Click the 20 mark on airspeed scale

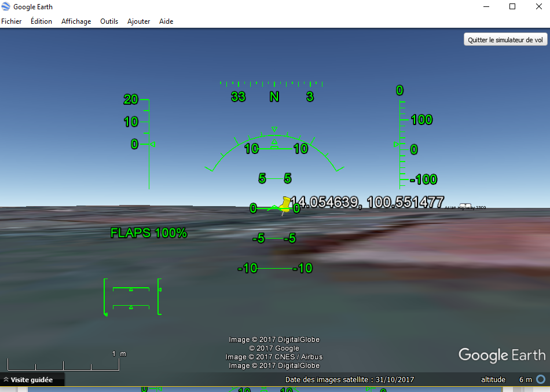[x=131, y=100]
